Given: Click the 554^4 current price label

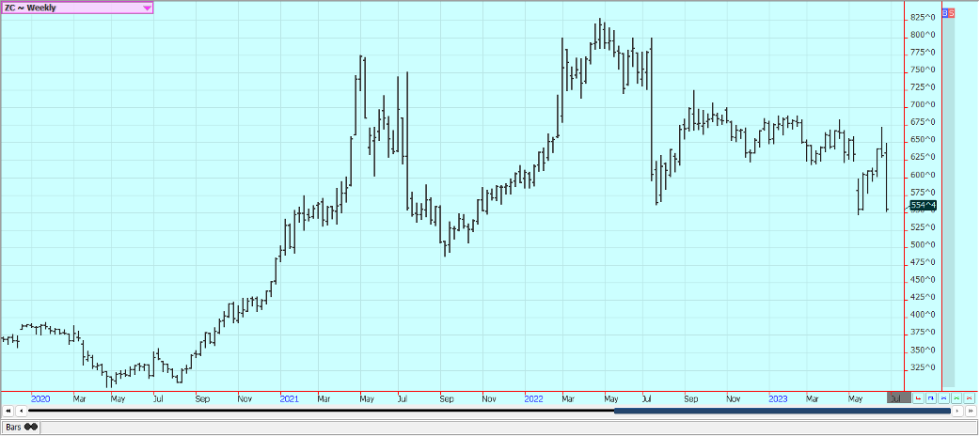Looking at the screenshot, I should click(922, 205).
